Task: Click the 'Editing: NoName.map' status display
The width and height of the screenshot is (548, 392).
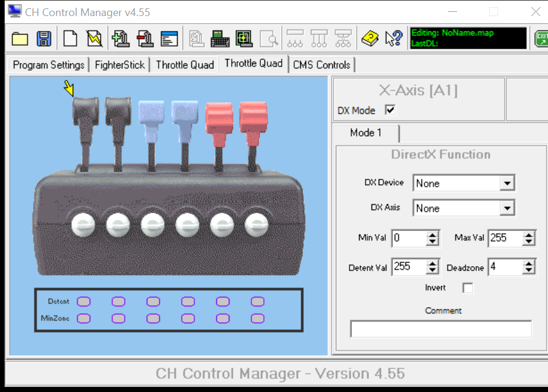Action: 468,38
